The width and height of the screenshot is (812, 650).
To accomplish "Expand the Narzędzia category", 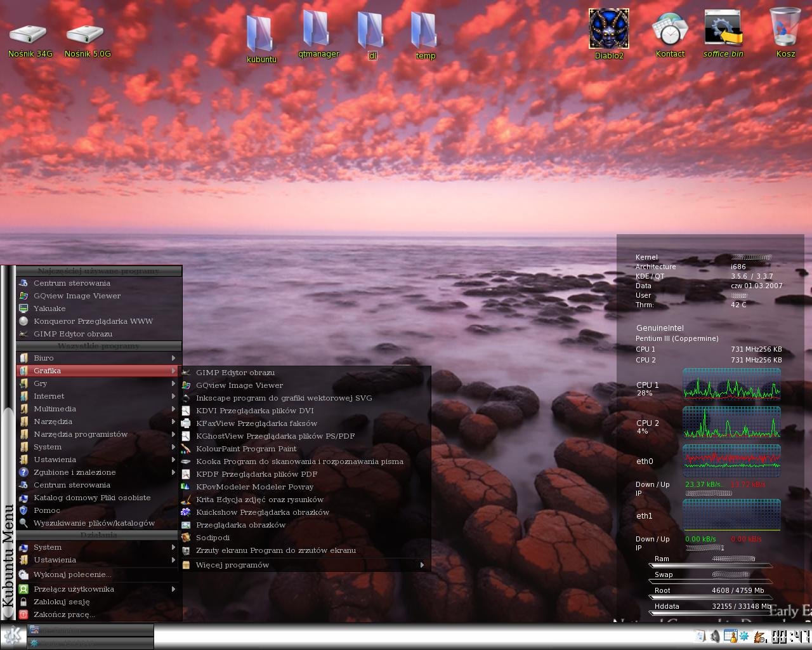I will tap(98, 421).
